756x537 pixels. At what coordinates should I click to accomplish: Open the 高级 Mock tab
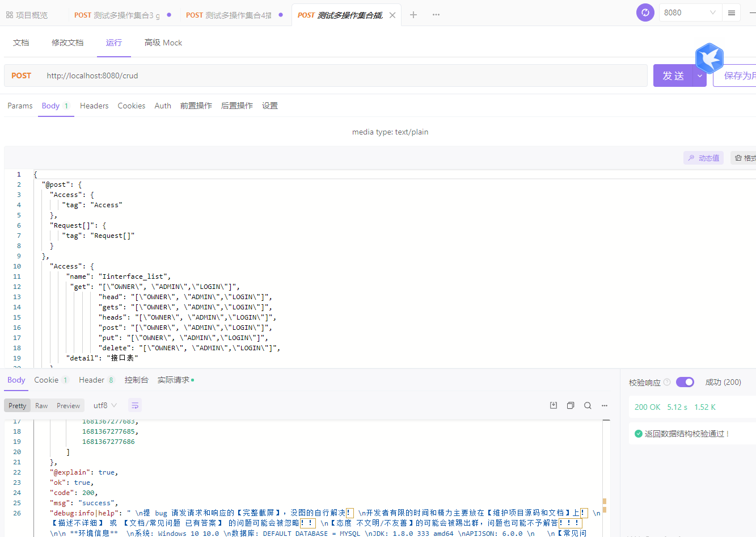click(163, 43)
